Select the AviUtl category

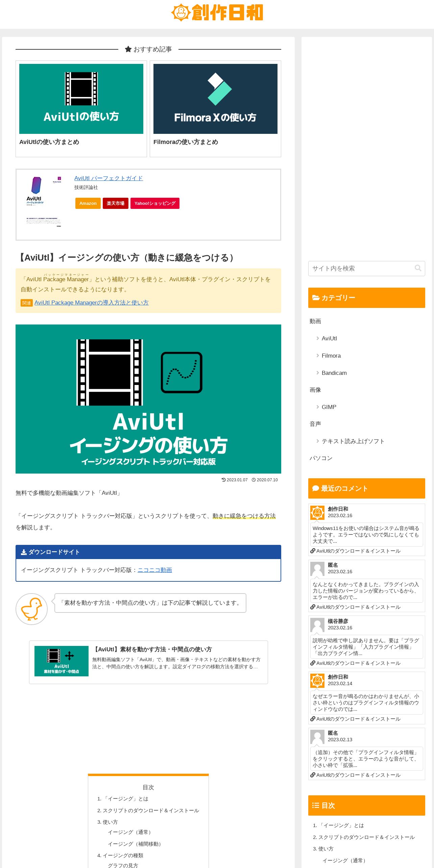point(329,338)
